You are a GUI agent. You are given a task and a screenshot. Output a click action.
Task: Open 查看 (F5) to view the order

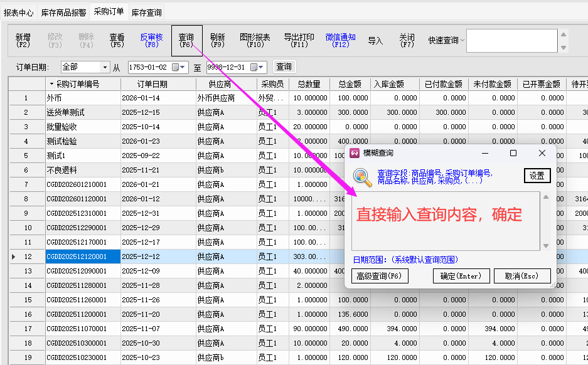pos(117,41)
